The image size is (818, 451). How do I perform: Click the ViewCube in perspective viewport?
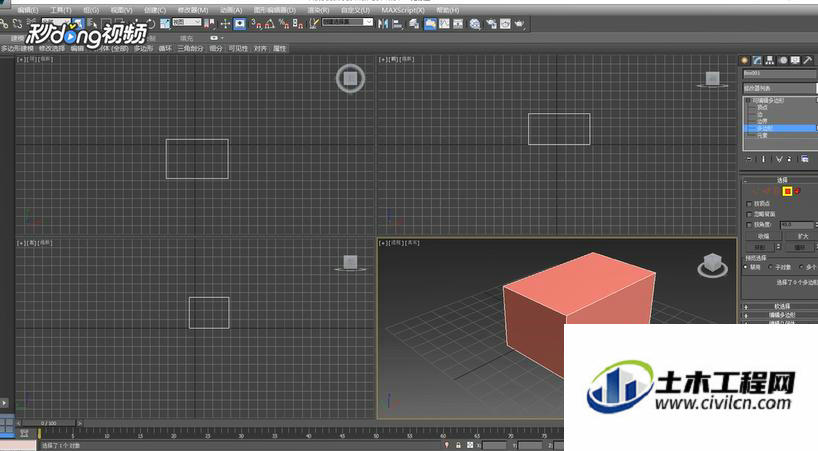pyautogui.click(x=713, y=264)
